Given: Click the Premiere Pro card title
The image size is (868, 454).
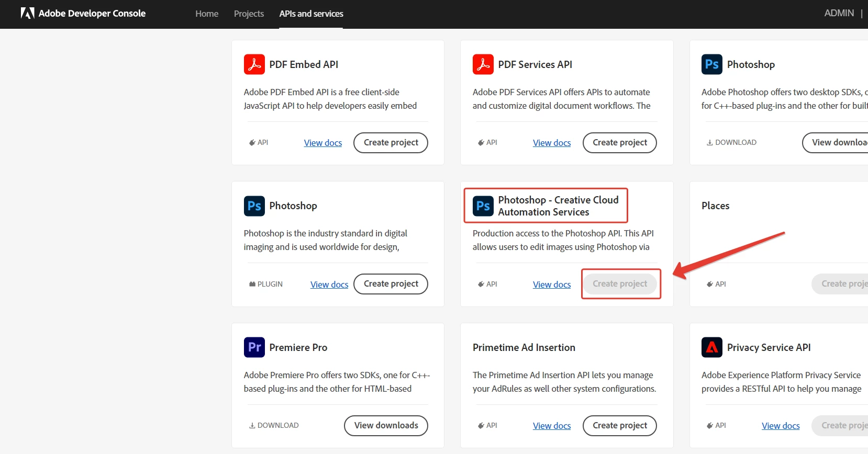Looking at the screenshot, I should 298,347.
